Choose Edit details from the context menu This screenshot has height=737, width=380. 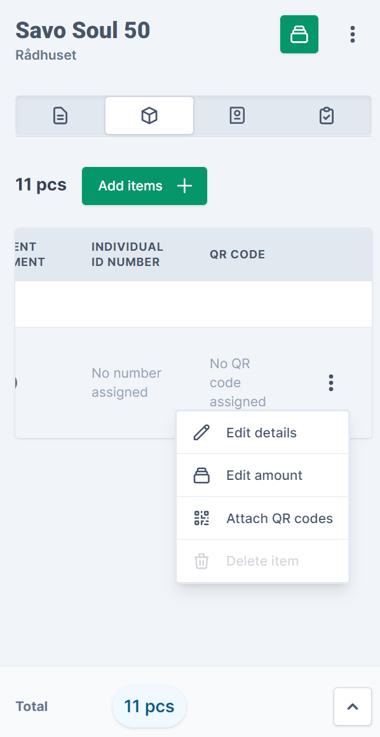262,432
